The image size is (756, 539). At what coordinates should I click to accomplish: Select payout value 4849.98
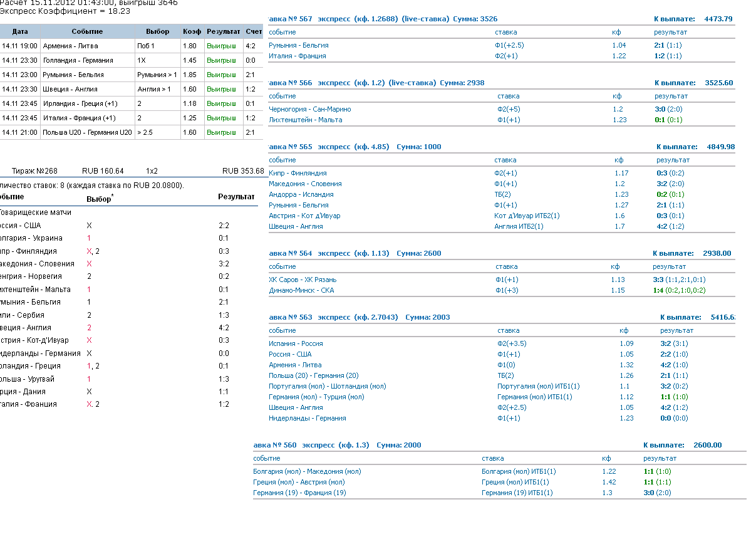pos(721,147)
